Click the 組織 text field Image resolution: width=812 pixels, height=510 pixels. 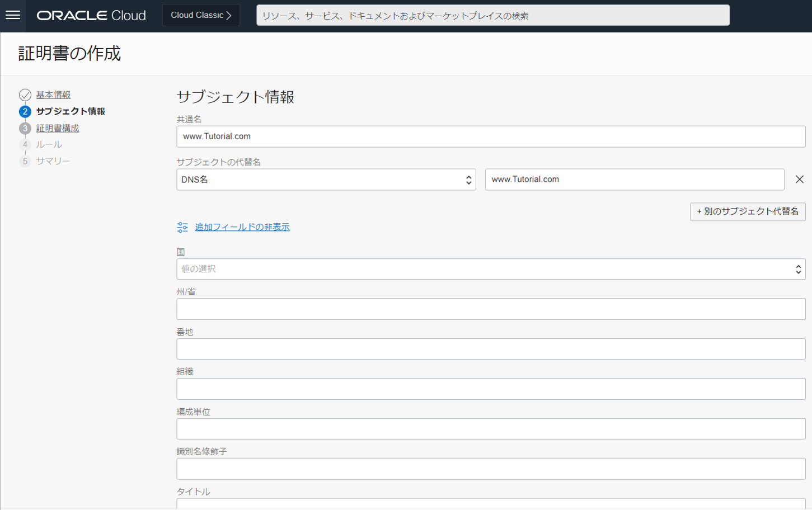pyautogui.click(x=490, y=389)
